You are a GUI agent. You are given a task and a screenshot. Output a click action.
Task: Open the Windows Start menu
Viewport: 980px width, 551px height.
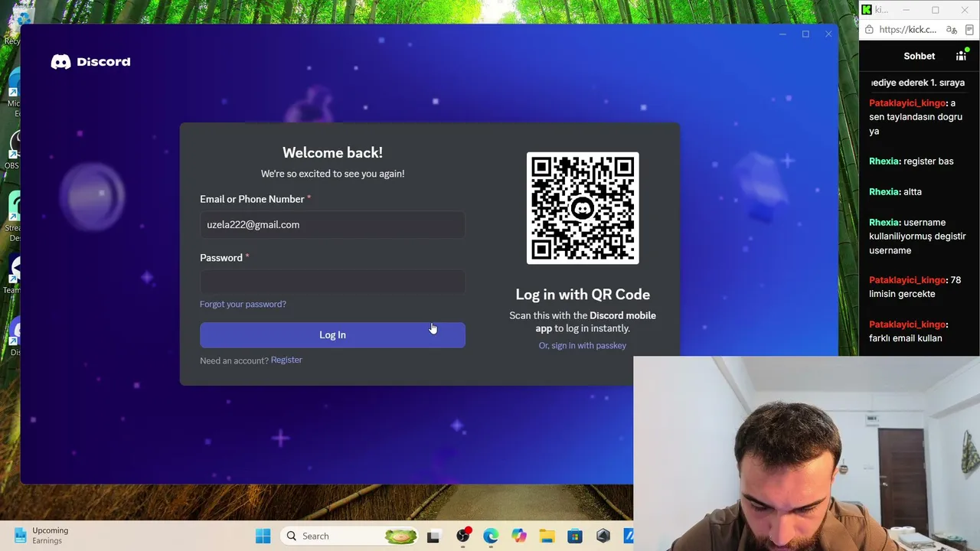pos(263,536)
